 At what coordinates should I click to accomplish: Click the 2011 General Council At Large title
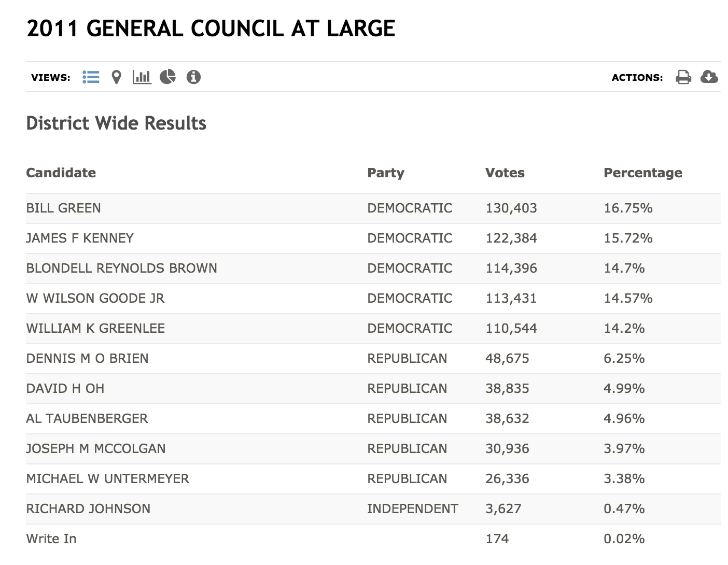(211, 29)
